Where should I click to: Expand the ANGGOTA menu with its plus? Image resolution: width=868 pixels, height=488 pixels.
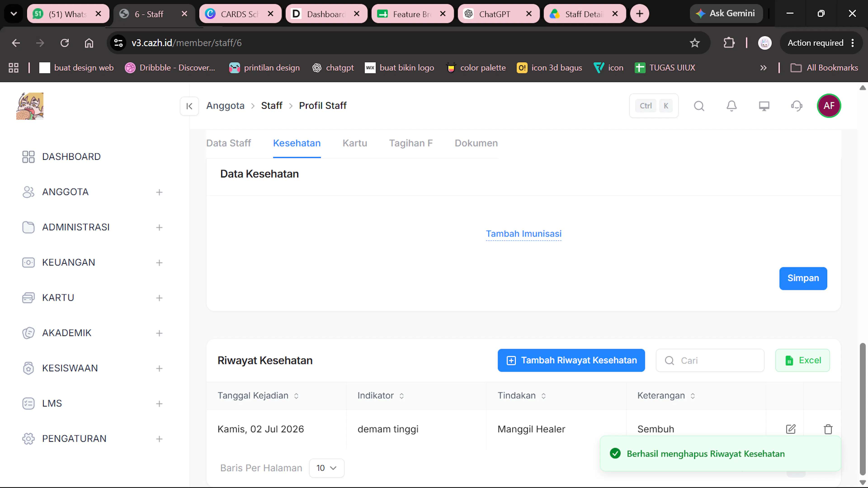pos(159,192)
